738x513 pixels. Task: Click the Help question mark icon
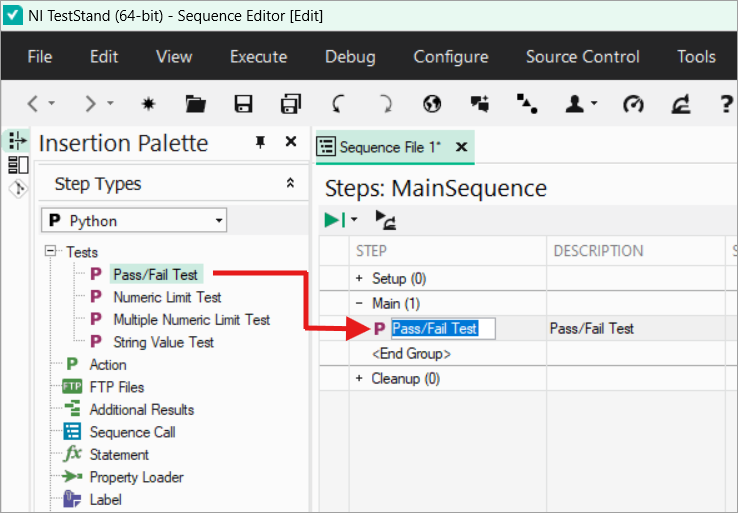(726, 104)
